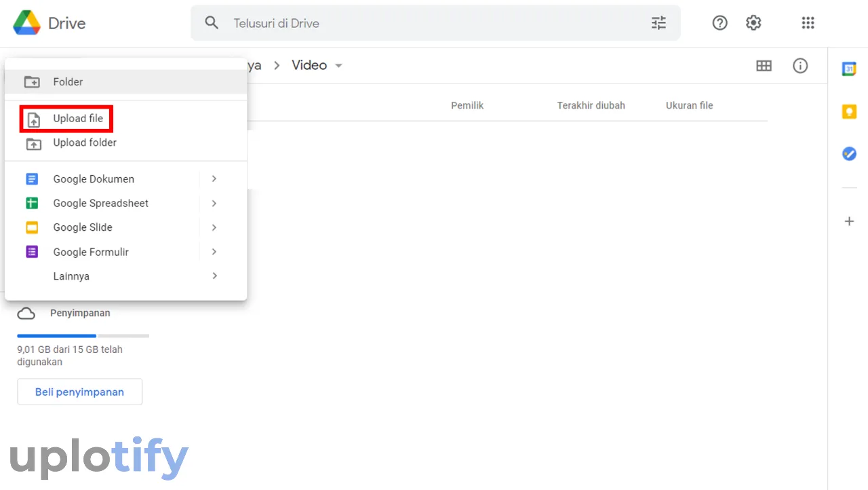868x490 pixels.
Task: Click Beli penyimpanan button
Action: pos(79,392)
